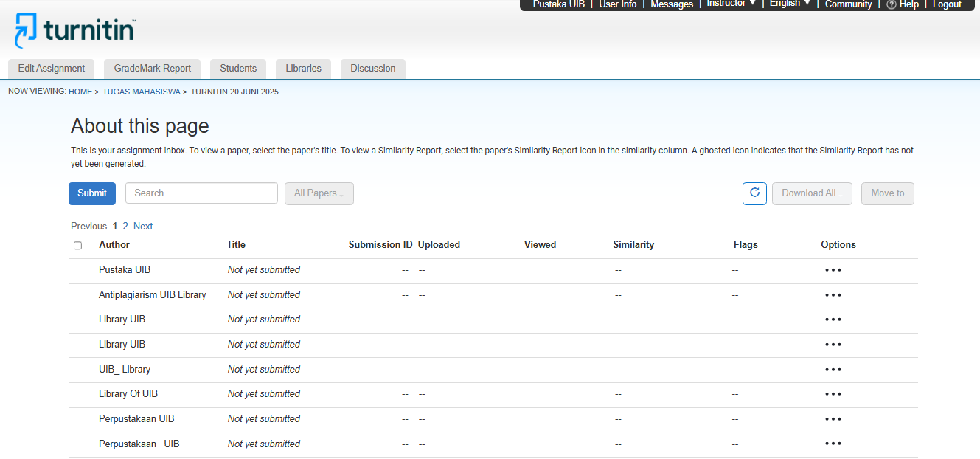Open TUGAS MAHASISWA breadcrumb link
The width and height of the screenshot is (980, 459).
[142, 92]
